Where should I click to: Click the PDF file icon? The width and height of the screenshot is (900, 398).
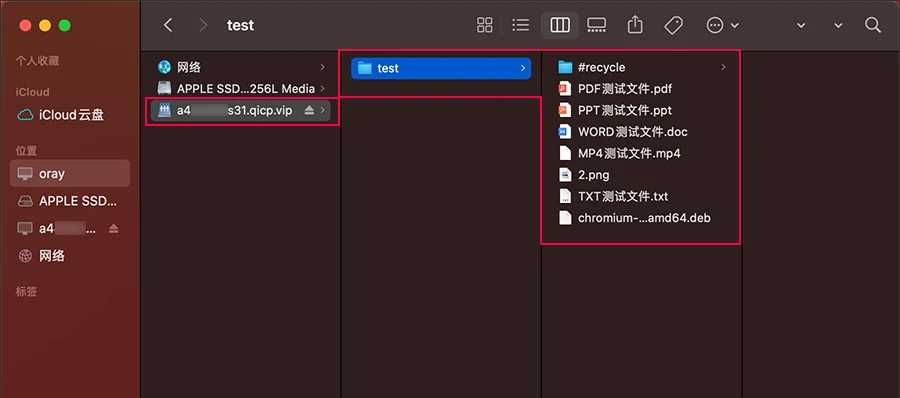tap(565, 89)
